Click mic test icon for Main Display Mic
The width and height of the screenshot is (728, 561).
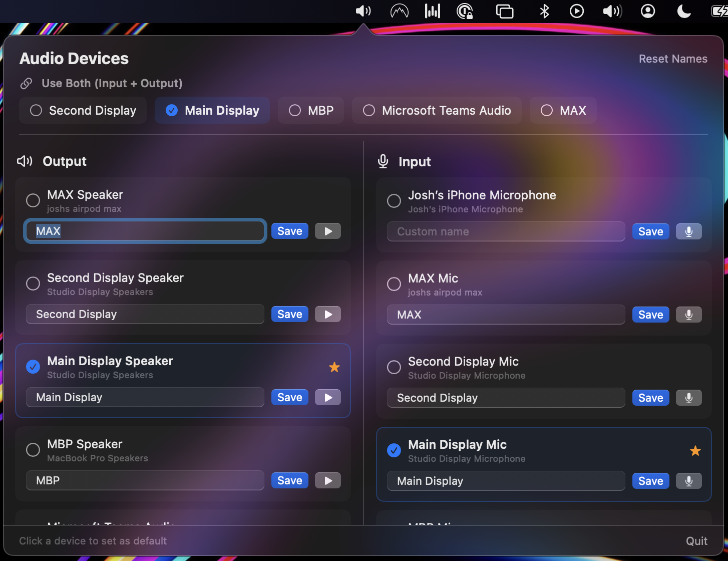click(688, 481)
